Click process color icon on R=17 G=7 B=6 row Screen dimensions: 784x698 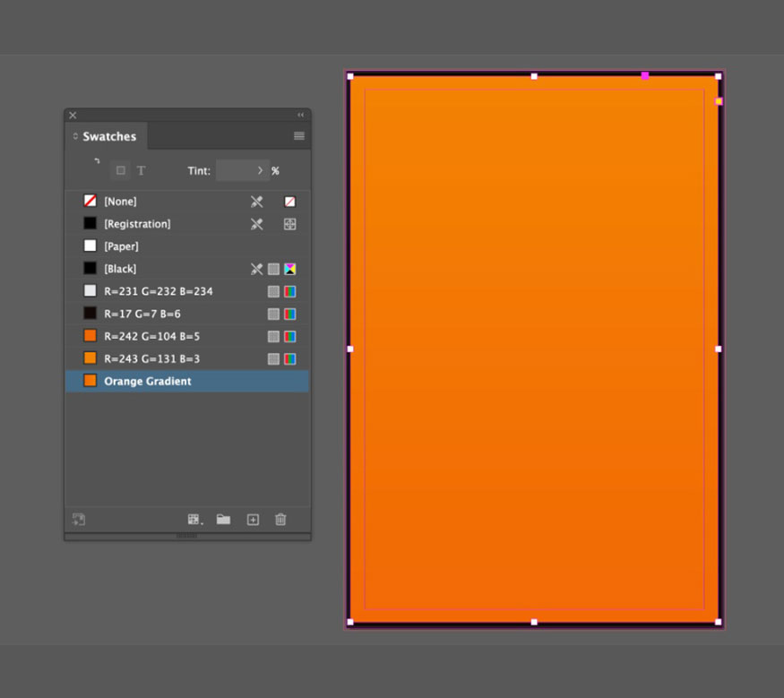tap(273, 314)
